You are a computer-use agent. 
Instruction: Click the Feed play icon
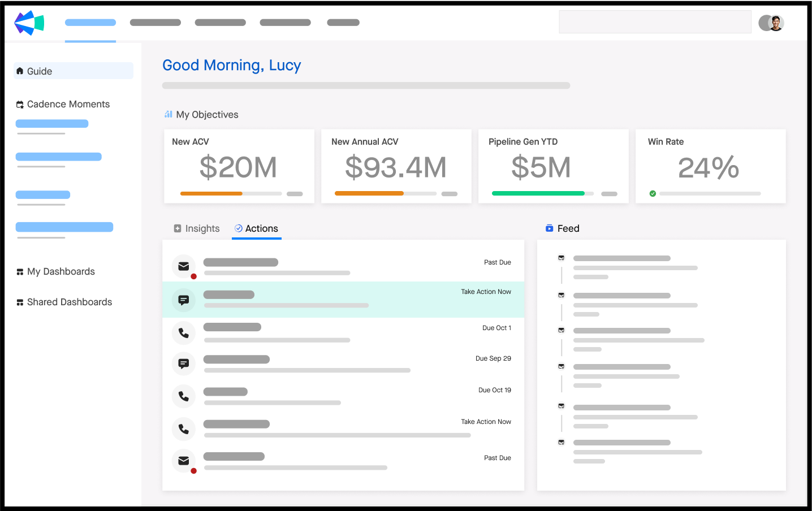coord(549,228)
